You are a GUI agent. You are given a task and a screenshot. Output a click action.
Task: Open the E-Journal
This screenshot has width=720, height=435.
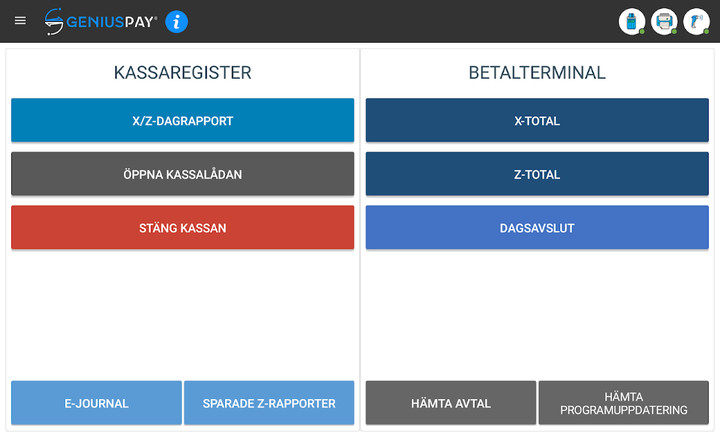coord(96,404)
